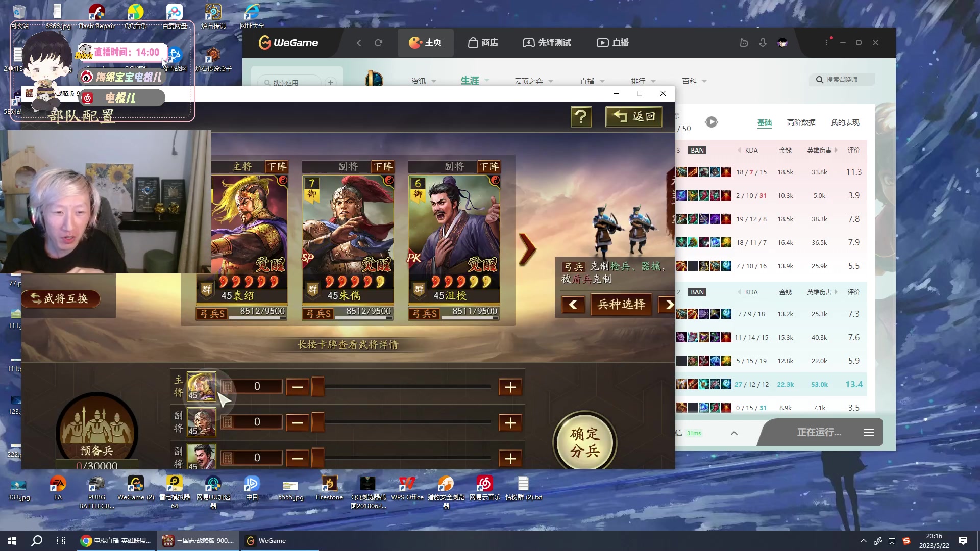Go back in WeGame navigation
The image size is (980, 551).
(x=359, y=43)
